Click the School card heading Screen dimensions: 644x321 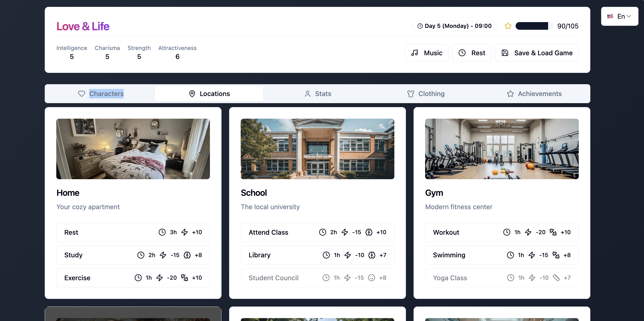pyautogui.click(x=254, y=193)
